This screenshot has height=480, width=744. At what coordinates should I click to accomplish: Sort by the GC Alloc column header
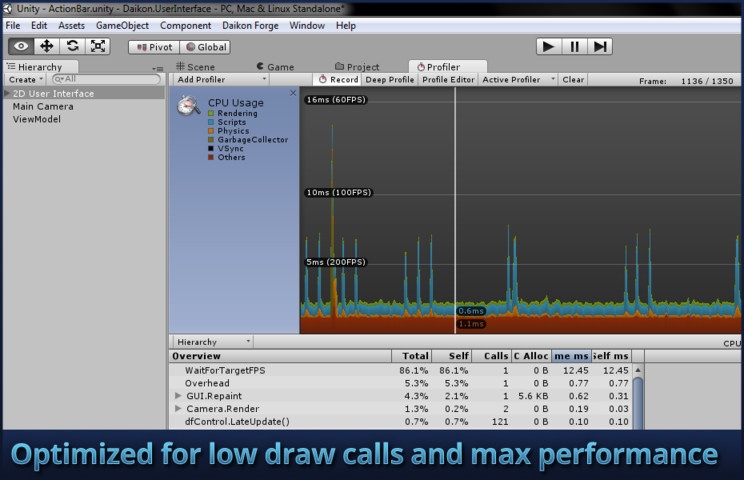click(x=531, y=356)
